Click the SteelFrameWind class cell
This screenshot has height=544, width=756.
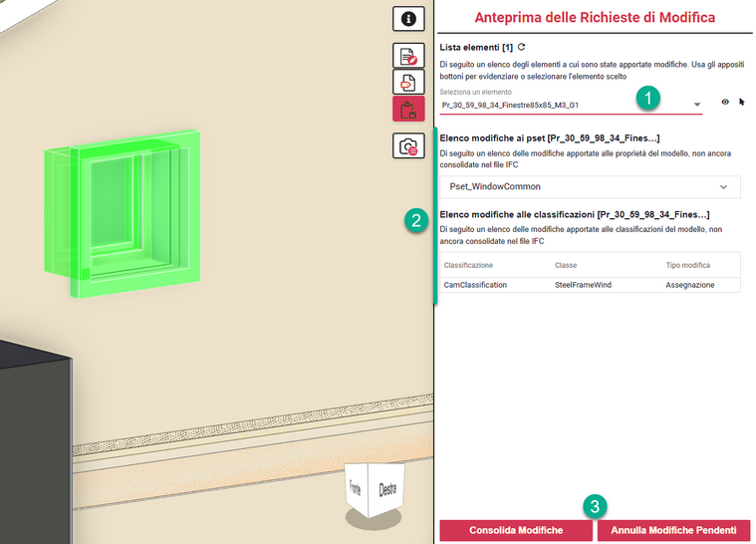coord(583,285)
